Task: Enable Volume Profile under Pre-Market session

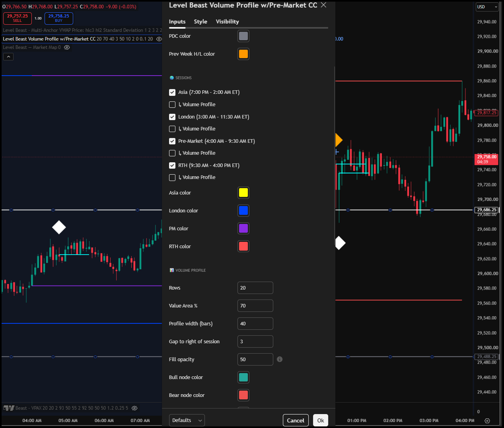Action: pyautogui.click(x=172, y=153)
